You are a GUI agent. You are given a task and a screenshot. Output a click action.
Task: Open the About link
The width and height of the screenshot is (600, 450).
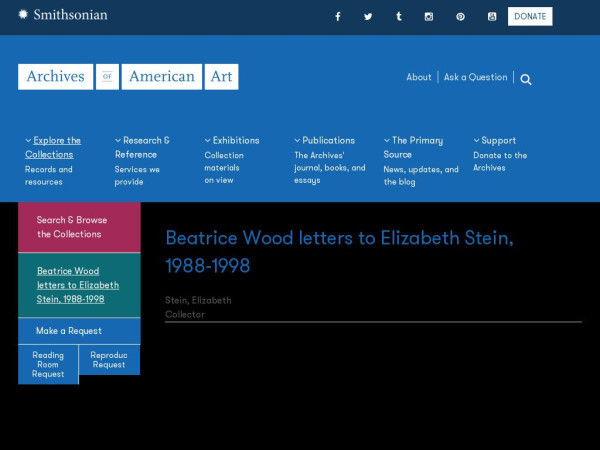[419, 77]
